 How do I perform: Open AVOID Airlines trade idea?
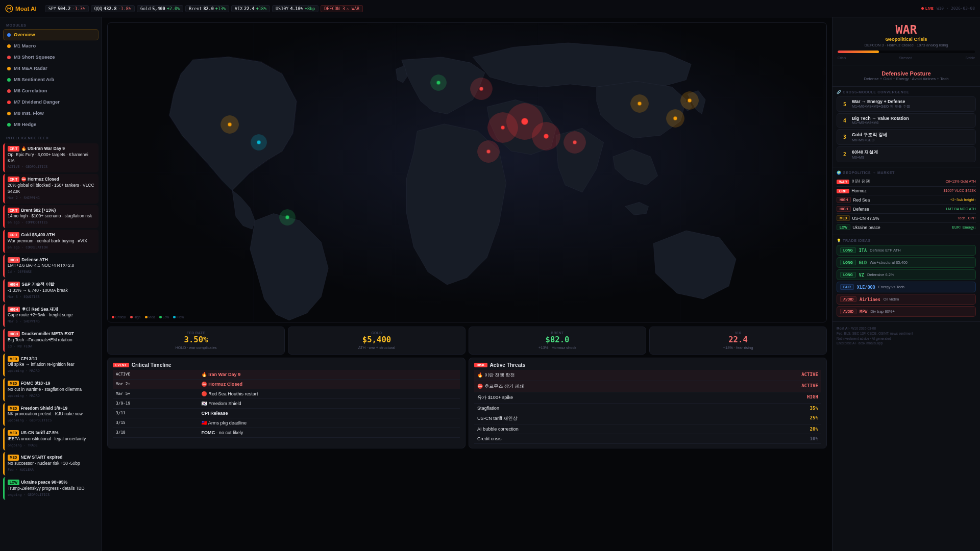(906, 299)
